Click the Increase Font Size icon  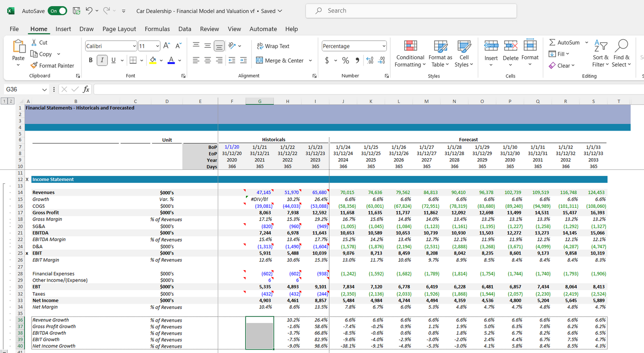coord(167,46)
